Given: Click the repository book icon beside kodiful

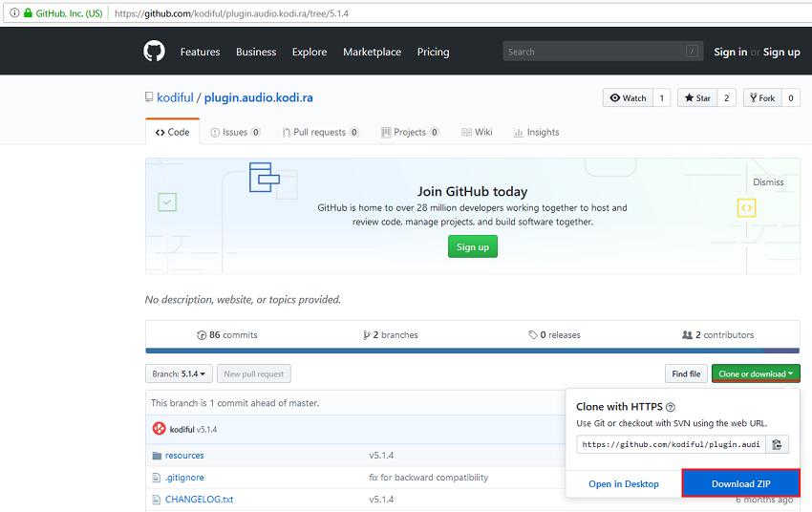Looking at the screenshot, I should point(149,97).
